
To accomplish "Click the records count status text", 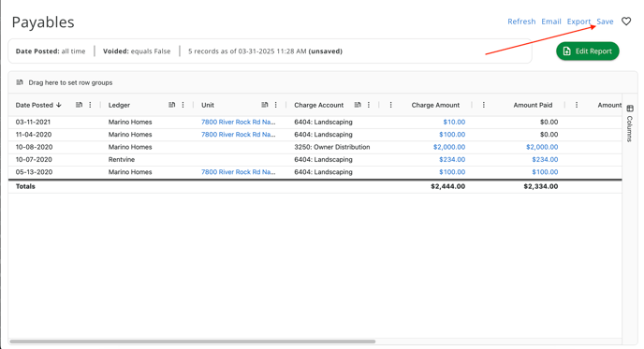I will [265, 51].
